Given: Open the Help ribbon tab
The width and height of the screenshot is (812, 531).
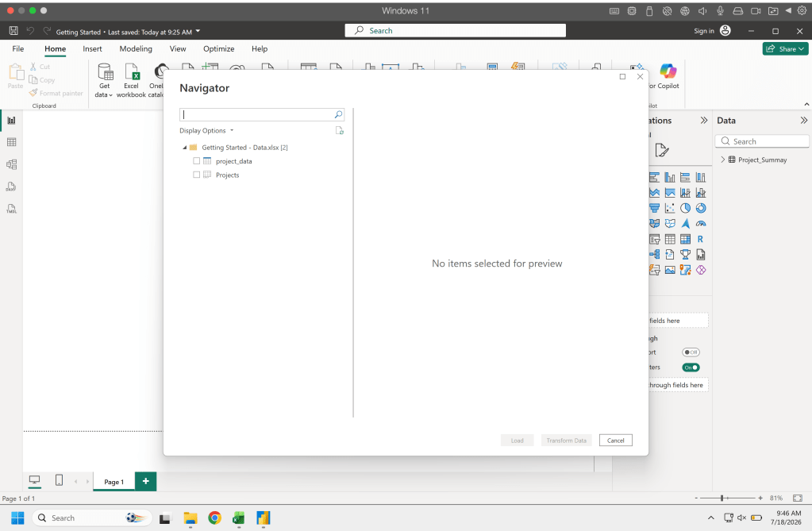Looking at the screenshot, I should click(260, 48).
